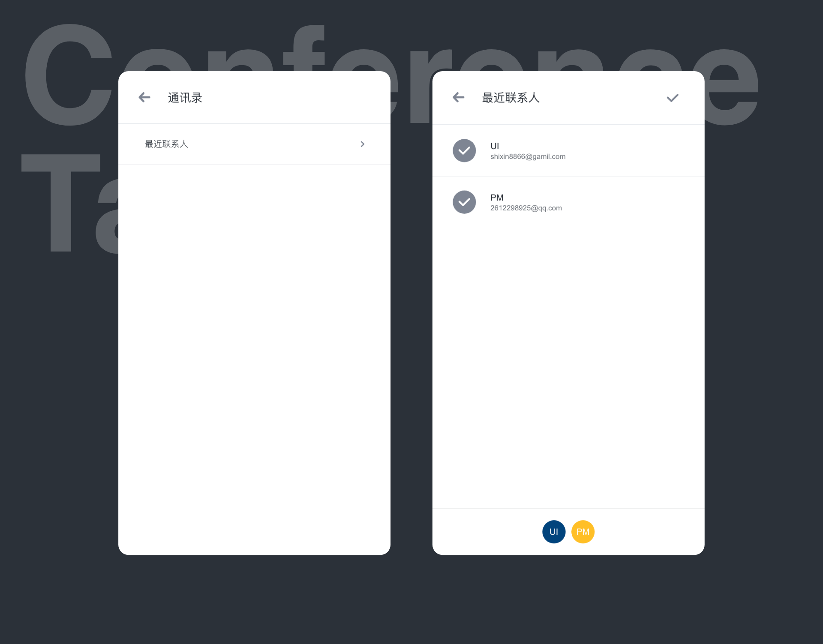Image resolution: width=823 pixels, height=644 pixels.
Task: Expand 最近联系人 with the chevron arrow
Action: (x=363, y=144)
